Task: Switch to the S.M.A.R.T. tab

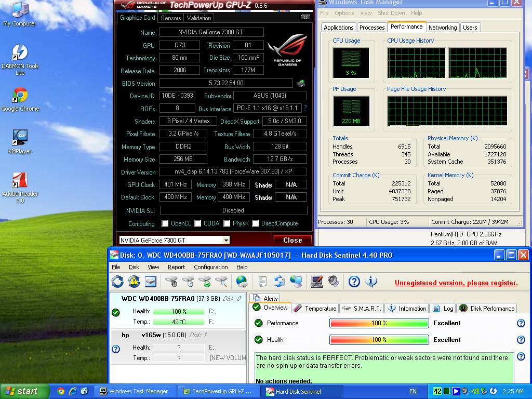Action: (x=362, y=308)
